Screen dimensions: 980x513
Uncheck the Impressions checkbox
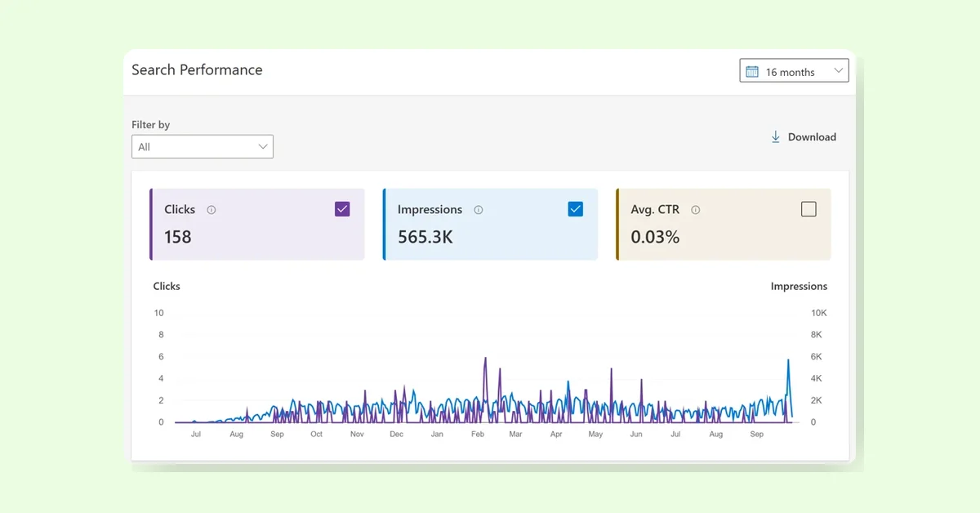576,209
